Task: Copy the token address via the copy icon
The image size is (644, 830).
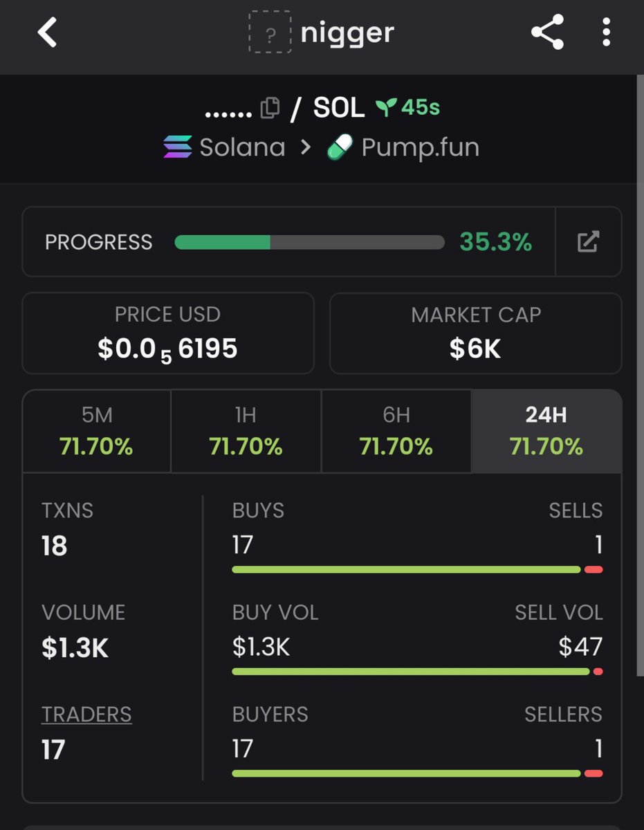Action: [x=270, y=108]
